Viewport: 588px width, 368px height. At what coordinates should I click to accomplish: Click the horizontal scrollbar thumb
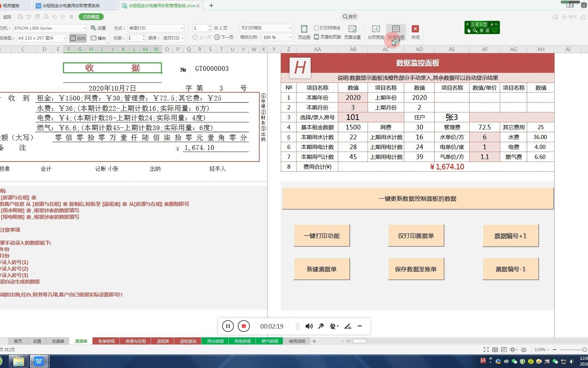(360, 341)
